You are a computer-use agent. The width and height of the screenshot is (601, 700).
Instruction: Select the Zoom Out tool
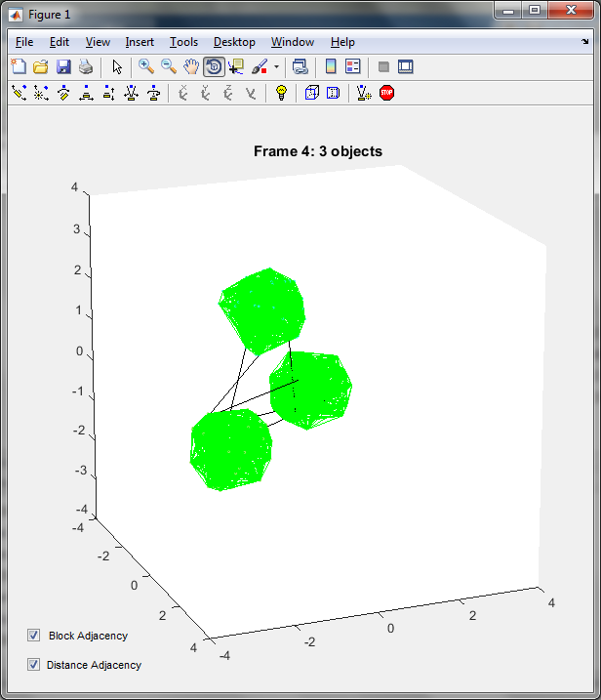click(x=169, y=67)
